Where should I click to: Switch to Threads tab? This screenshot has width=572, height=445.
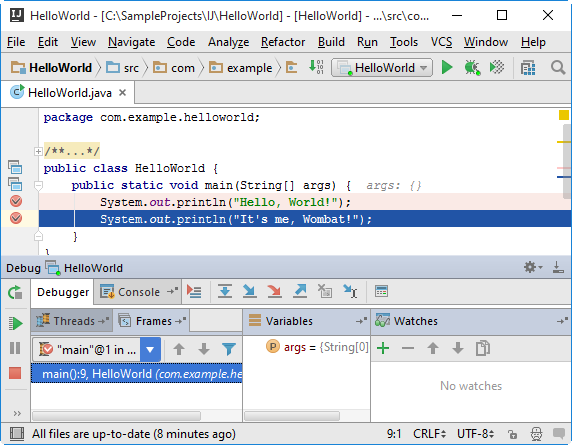pos(72,321)
